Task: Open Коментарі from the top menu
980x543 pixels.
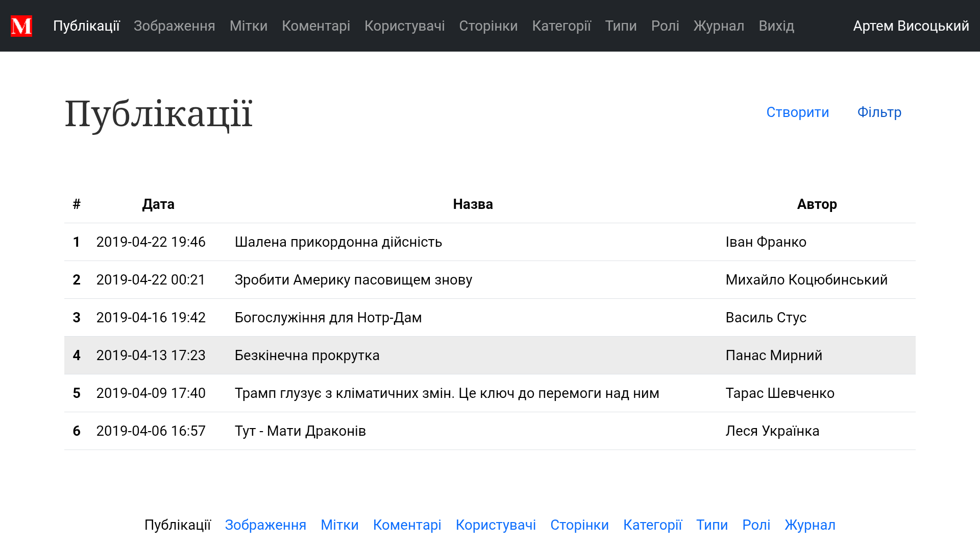Action: tap(315, 26)
